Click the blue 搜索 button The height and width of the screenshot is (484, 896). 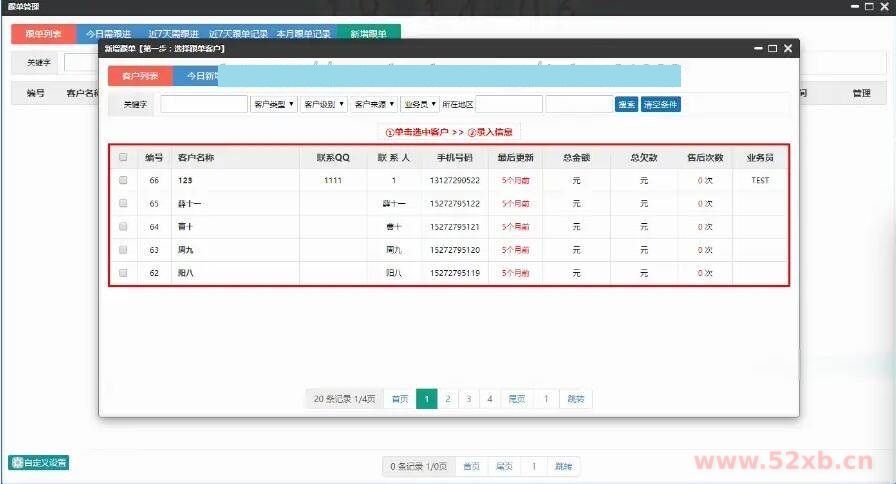(626, 104)
